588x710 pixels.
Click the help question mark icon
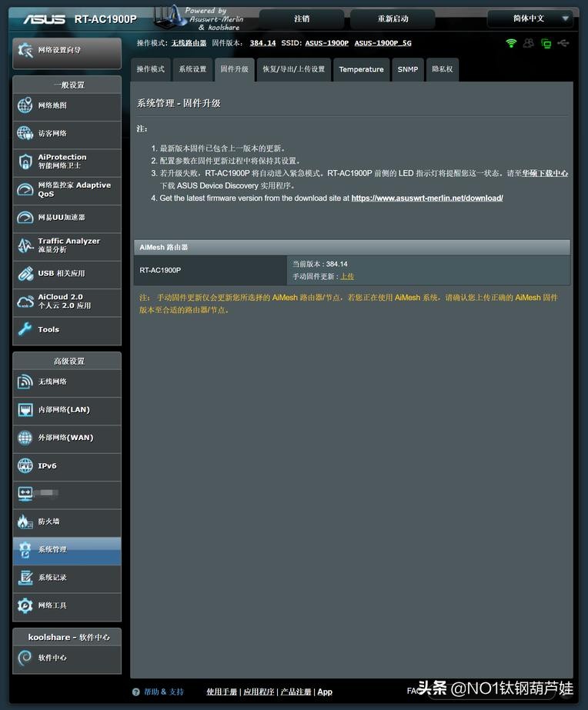pyautogui.click(x=136, y=692)
